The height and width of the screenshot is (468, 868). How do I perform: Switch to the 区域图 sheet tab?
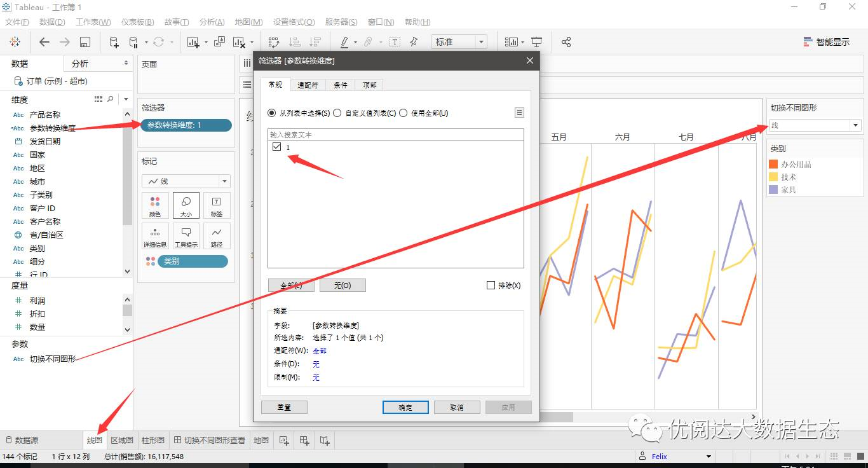pos(122,440)
